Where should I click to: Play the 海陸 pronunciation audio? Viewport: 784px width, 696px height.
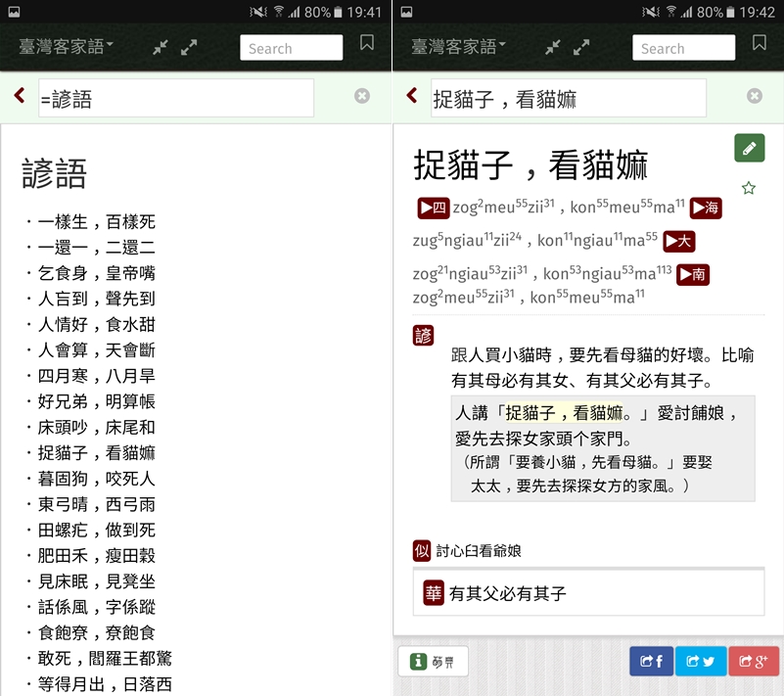click(705, 208)
